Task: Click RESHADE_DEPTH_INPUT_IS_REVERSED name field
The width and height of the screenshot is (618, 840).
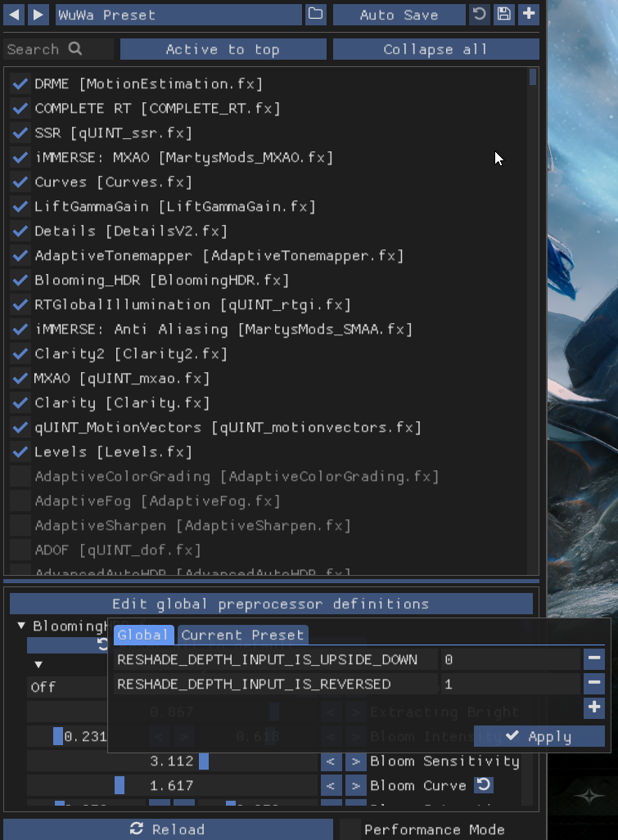Action: 276,684
